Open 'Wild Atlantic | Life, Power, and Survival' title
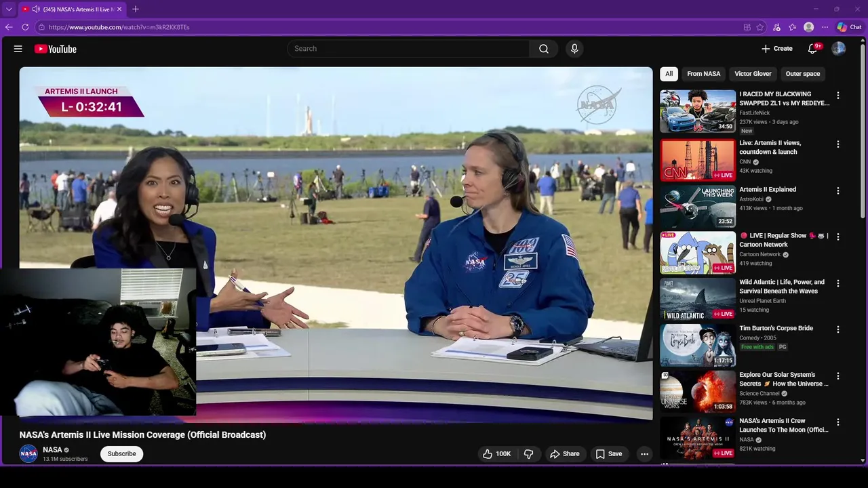Image resolution: width=868 pixels, height=488 pixels. point(782,286)
